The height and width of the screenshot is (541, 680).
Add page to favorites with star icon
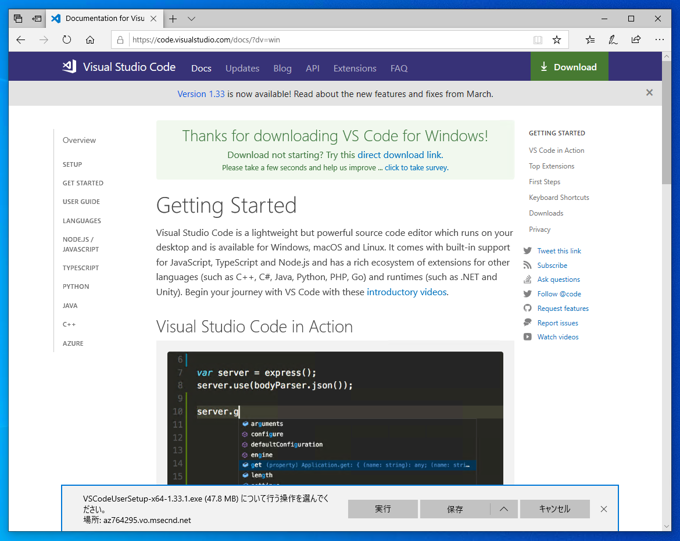(557, 40)
